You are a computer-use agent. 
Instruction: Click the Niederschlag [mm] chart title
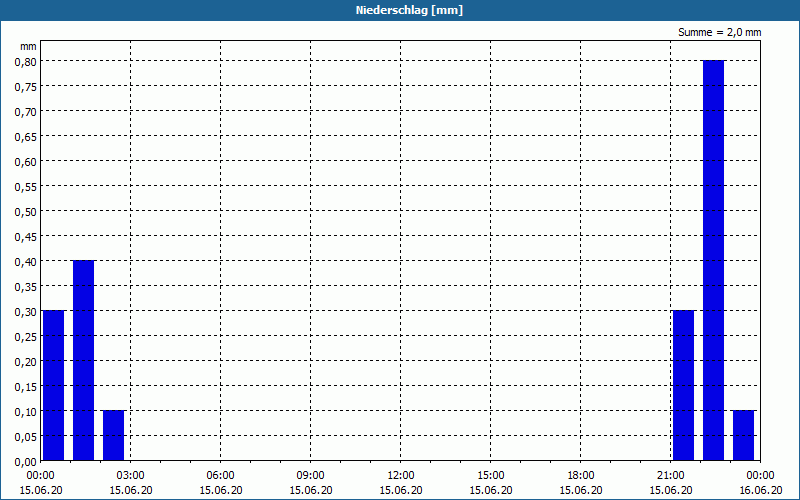pyautogui.click(x=409, y=10)
